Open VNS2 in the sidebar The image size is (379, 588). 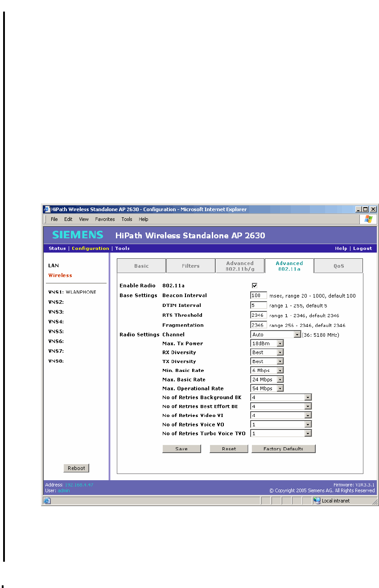pos(56,302)
